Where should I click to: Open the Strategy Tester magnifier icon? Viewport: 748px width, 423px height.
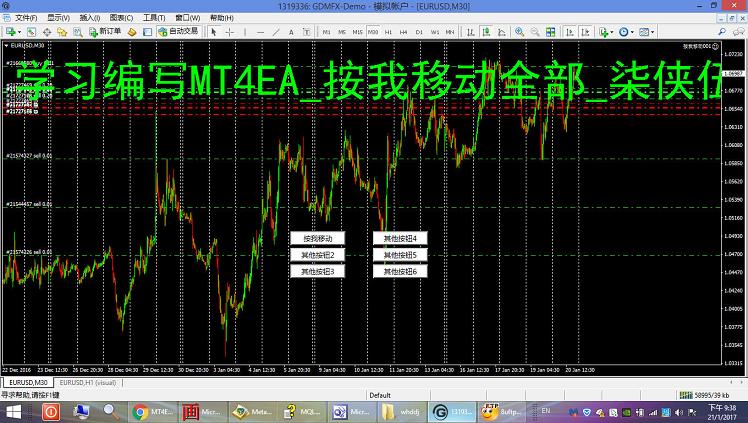coord(77,32)
